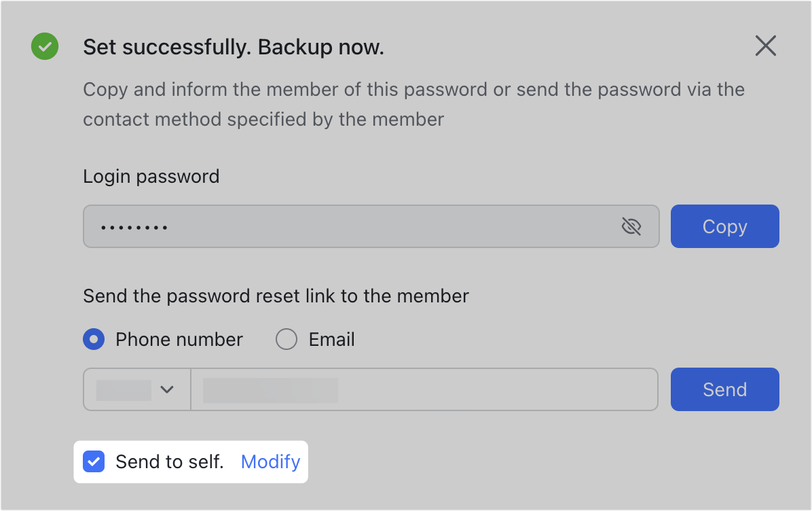Click the green success checkmark icon

(45, 47)
